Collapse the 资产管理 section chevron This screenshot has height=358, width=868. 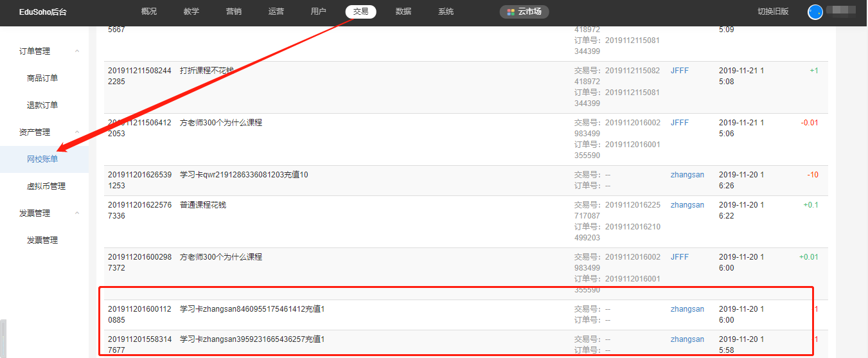click(x=77, y=132)
